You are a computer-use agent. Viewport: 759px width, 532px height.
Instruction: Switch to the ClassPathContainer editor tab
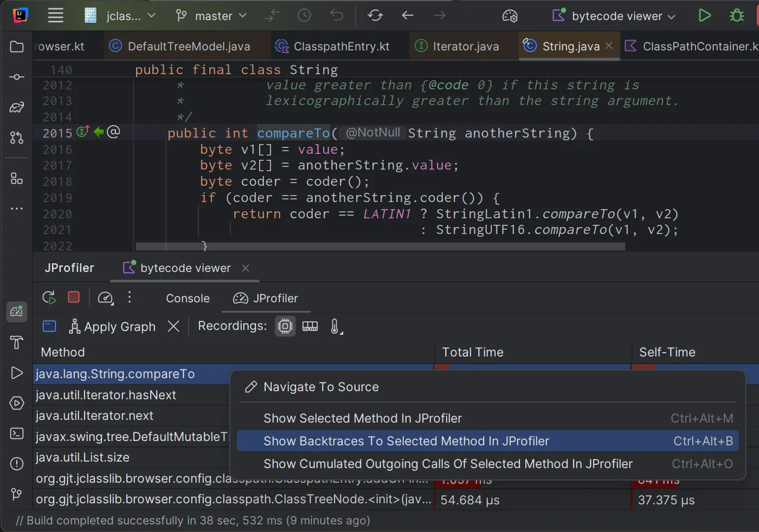pos(691,47)
